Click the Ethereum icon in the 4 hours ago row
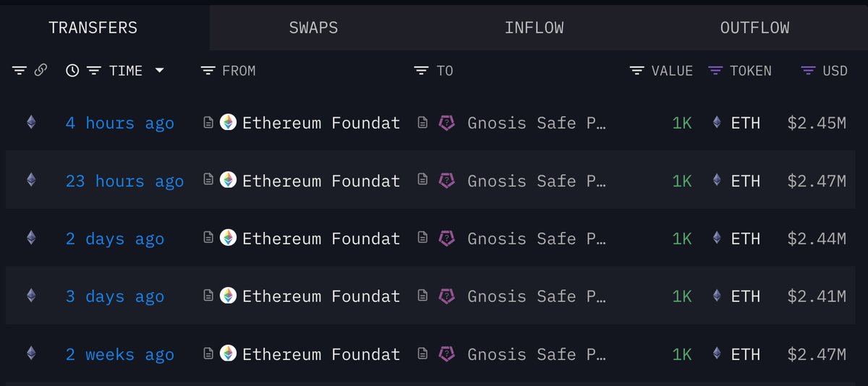Viewport: 868px width, 386px height. click(30, 122)
